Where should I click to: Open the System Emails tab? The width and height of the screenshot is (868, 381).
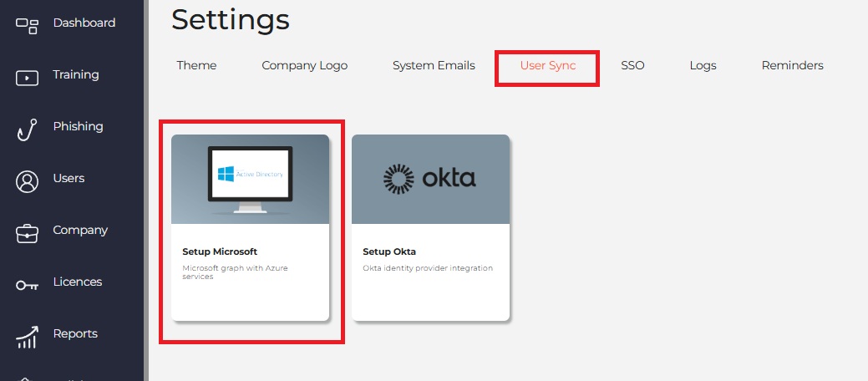pos(434,66)
